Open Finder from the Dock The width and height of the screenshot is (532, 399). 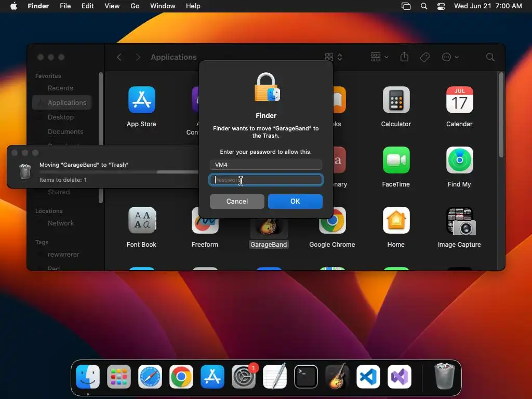[x=87, y=377]
